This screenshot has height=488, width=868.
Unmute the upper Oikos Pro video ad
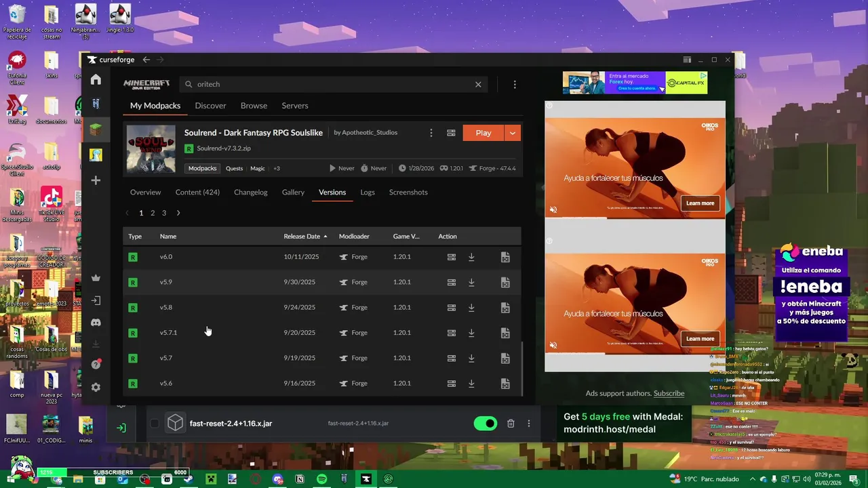pyautogui.click(x=553, y=209)
